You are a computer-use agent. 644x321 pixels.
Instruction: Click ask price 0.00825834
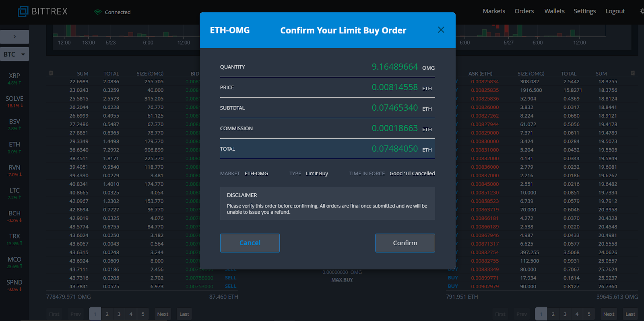point(485,81)
